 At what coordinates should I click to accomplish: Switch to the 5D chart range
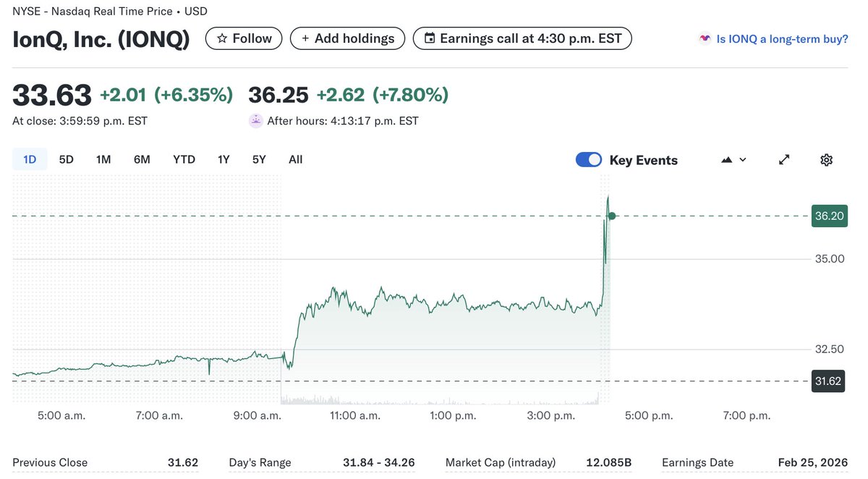click(66, 159)
